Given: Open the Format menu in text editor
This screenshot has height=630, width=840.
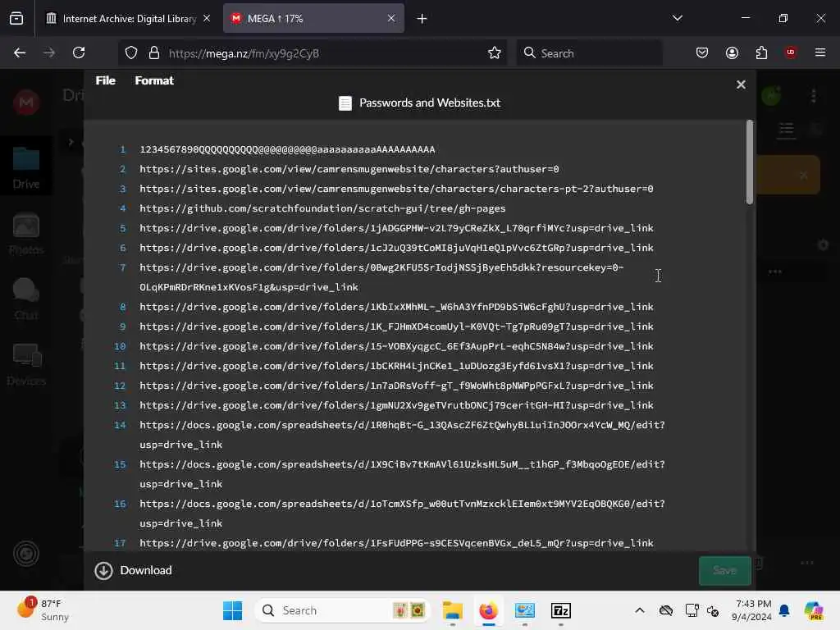Looking at the screenshot, I should 153,80.
